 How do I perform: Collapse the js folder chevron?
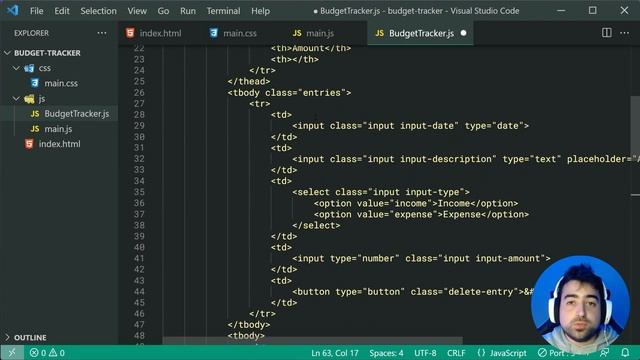point(16,98)
